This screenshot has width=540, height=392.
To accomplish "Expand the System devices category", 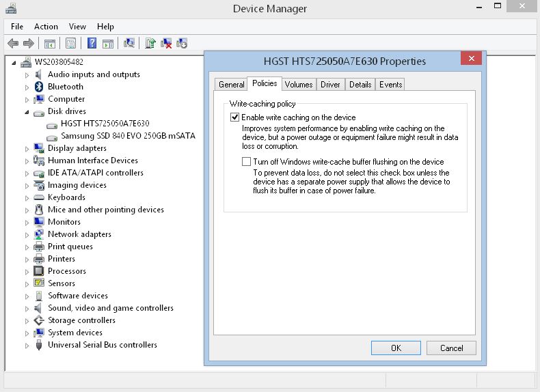I will coord(27,333).
